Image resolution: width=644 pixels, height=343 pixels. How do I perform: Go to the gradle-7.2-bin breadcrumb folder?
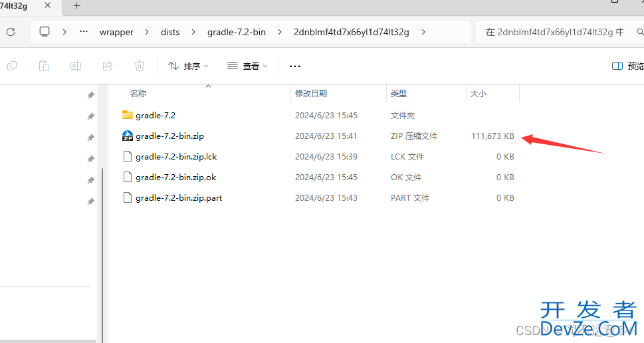[x=237, y=32]
